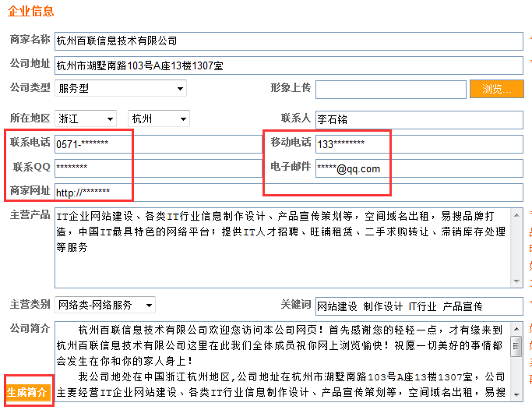Select the 移动电话 mobile number field
Image resolution: width=532 pixels, height=410 pixels.
352,143
